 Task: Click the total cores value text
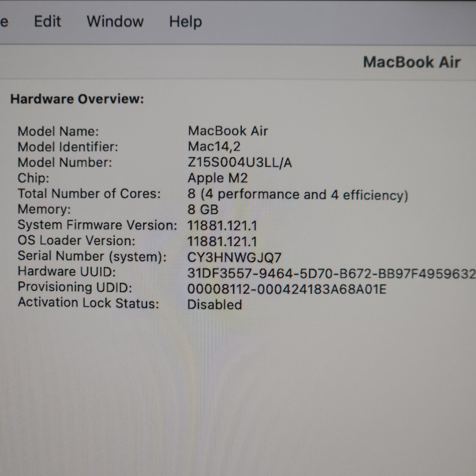click(x=297, y=194)
